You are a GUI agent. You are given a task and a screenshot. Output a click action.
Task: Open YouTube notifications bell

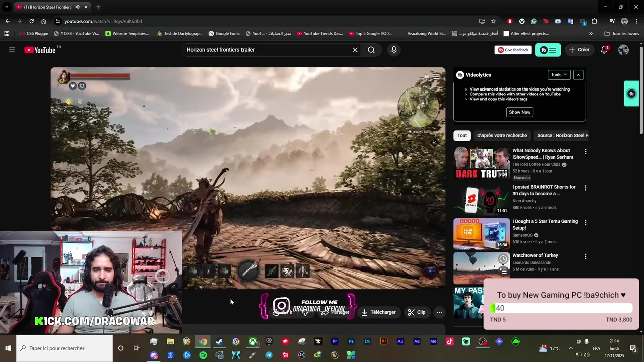click(x=604, y=50)
